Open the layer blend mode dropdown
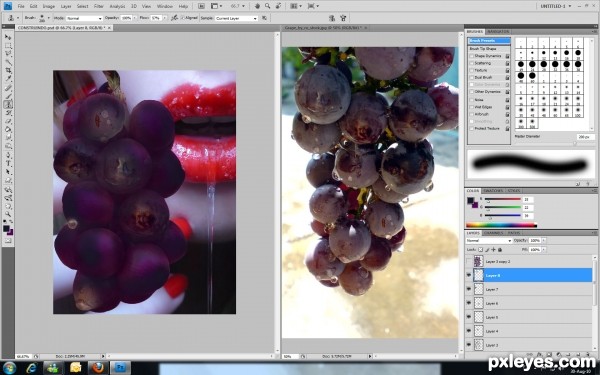The height and width of the screenshot is (375, 600). (x=489, y=241)
